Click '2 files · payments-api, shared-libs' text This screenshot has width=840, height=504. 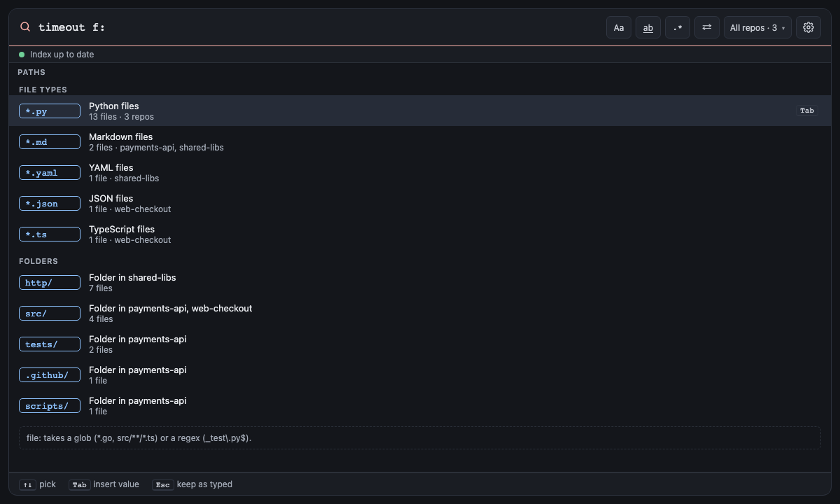156,148
